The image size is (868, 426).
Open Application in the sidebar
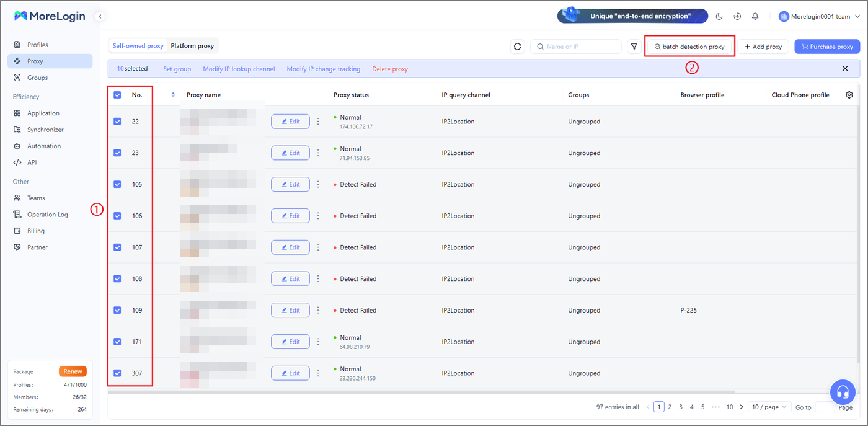(x=50, y=113)
